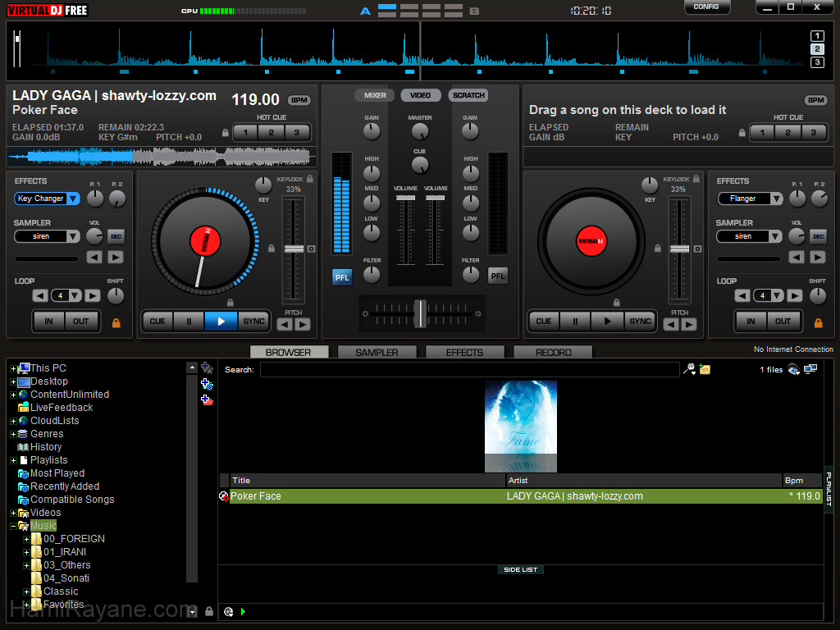Toggle BPM button on the right deck
This screenshot has width=840, height=630.
pyautogui.click(x=816, y=100)
